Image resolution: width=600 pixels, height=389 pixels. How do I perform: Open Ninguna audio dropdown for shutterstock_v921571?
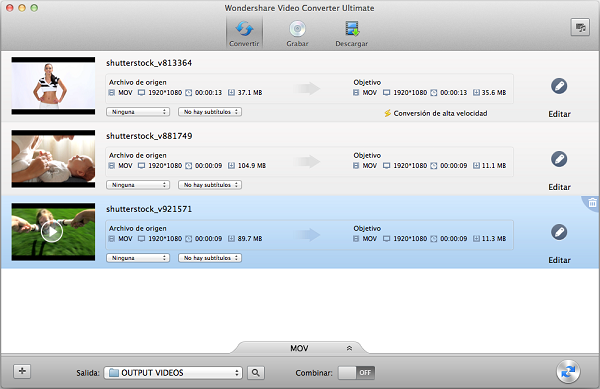[138, 258]
